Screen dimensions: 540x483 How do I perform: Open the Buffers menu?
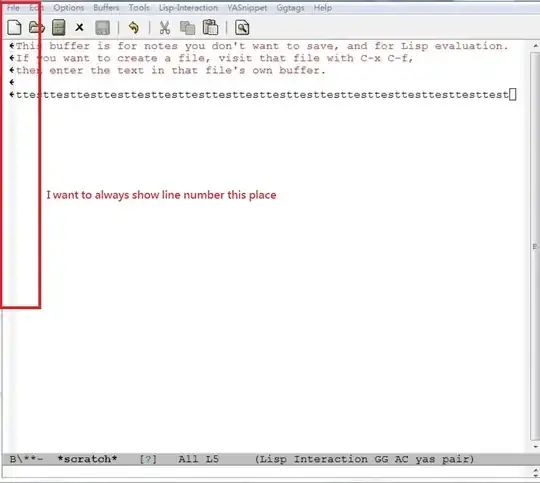click(106, 8)
